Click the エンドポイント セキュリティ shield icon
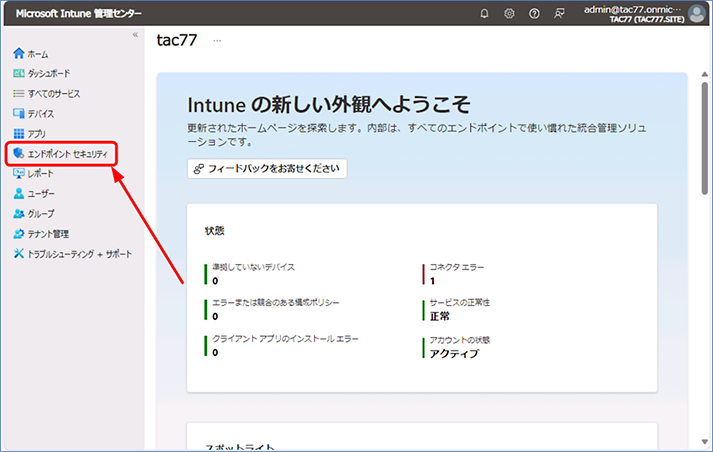This screenshot has height=452, width=713. click(x=19, y=153)
